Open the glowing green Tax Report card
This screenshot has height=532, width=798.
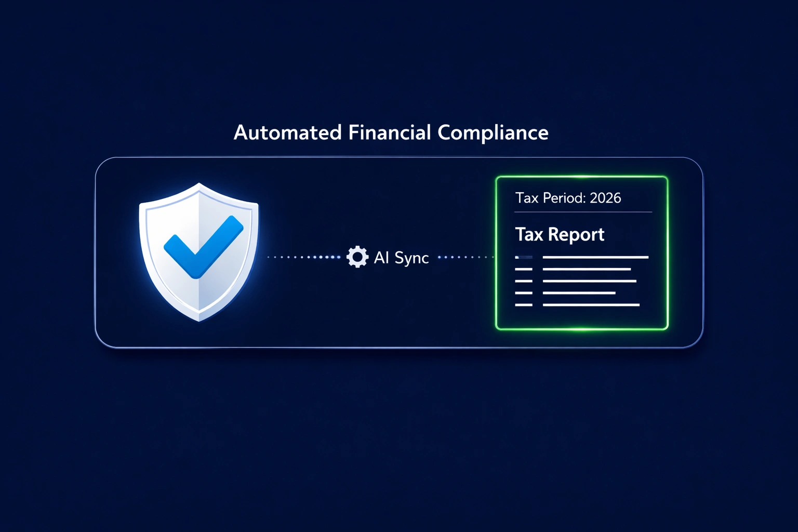(581, 253)
